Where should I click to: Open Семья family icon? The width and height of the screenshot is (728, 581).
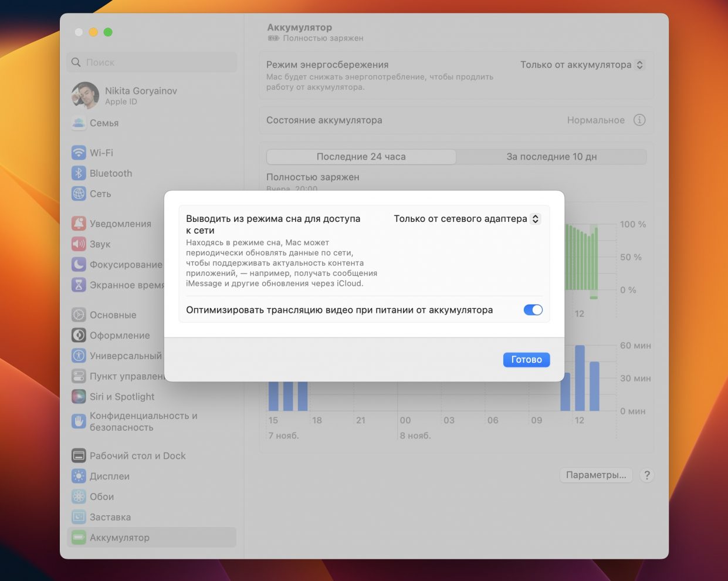click(x=79, y=123)
